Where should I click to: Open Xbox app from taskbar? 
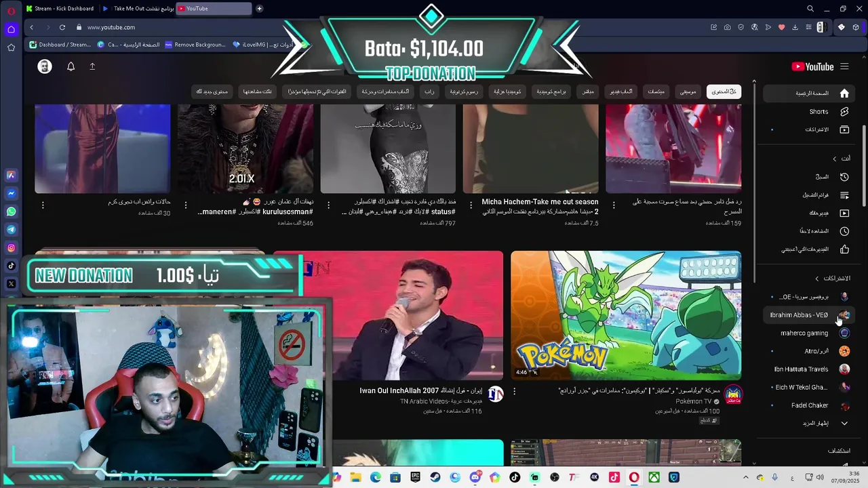654,478
